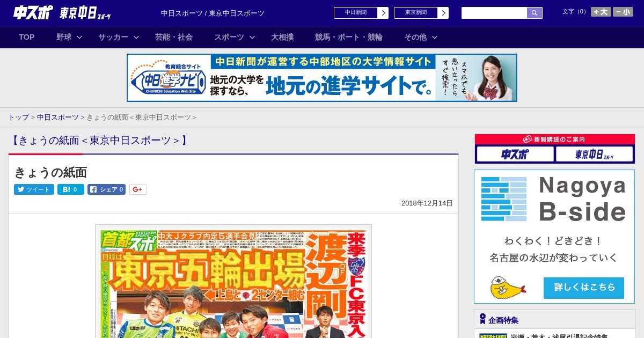Open the 競馬・ボート・競輪 section
Image resolution: width=644 pixels, height=338 pixels.
pyautogui.click(x=349, y=37)
